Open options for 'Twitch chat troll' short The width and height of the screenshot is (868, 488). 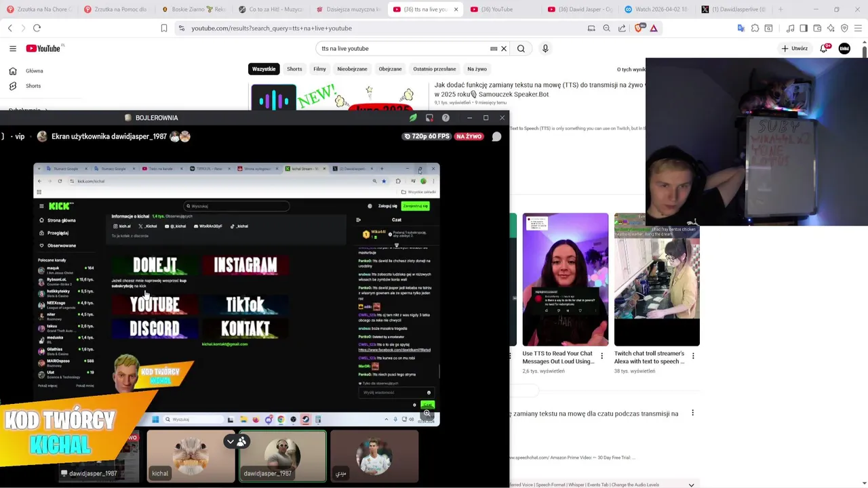point(692,356)
